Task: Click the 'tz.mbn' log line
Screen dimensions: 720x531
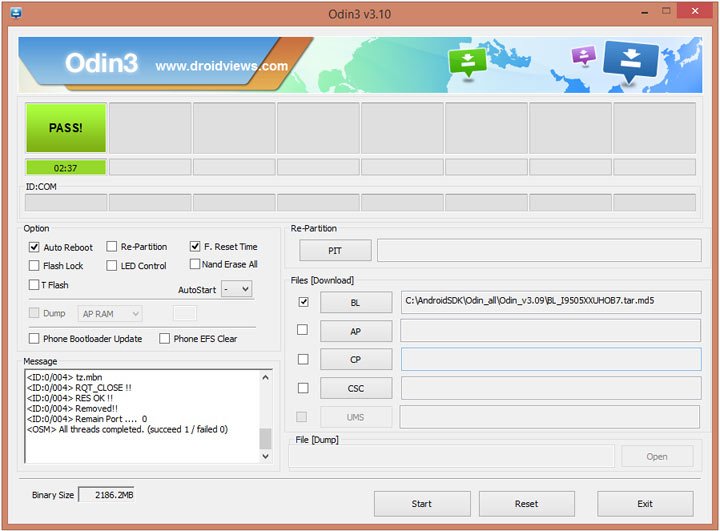Action: coord(65,377)
